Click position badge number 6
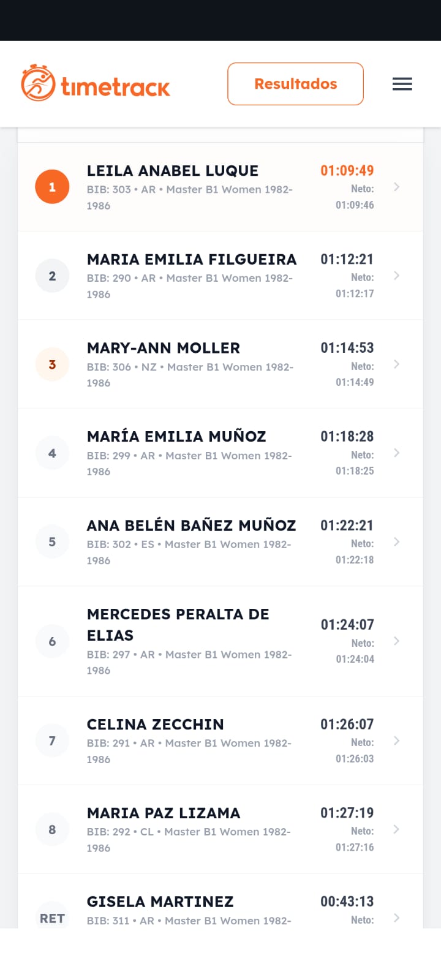Screen dimensions: 441x980 point(52,641)
